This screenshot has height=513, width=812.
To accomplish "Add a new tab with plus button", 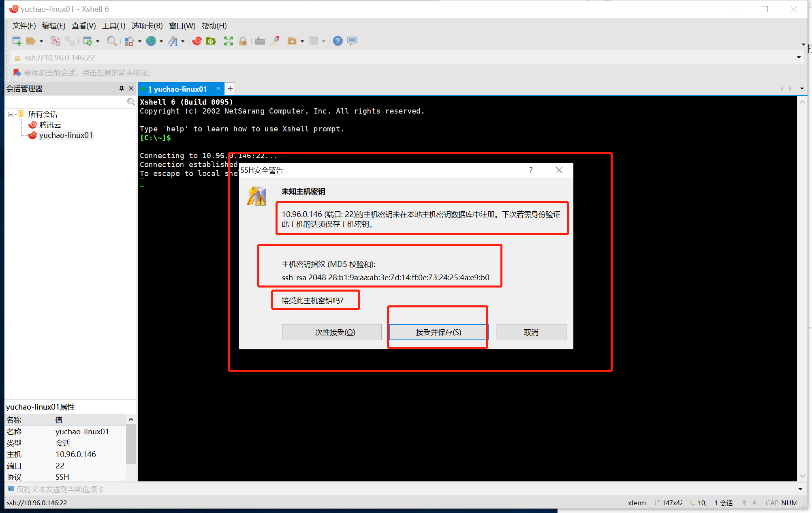I will (230, 88).
